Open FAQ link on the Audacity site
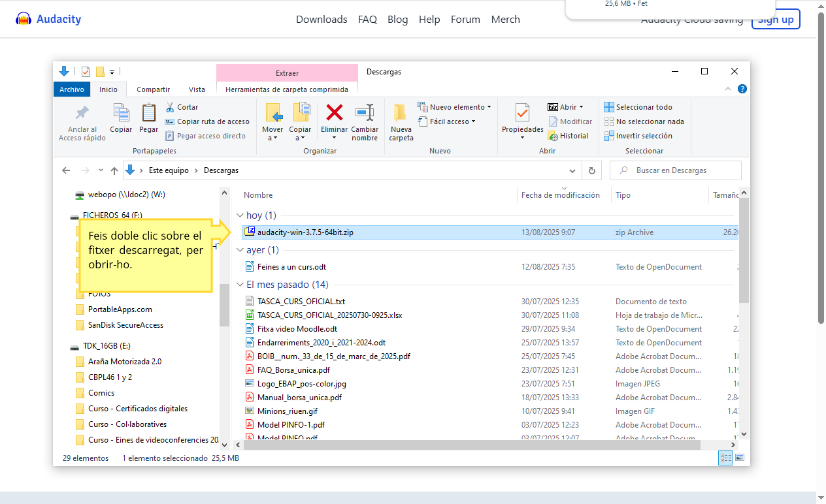Image resolution: width=826 pixels, height=504 pixels. click(x=367, y=20)
